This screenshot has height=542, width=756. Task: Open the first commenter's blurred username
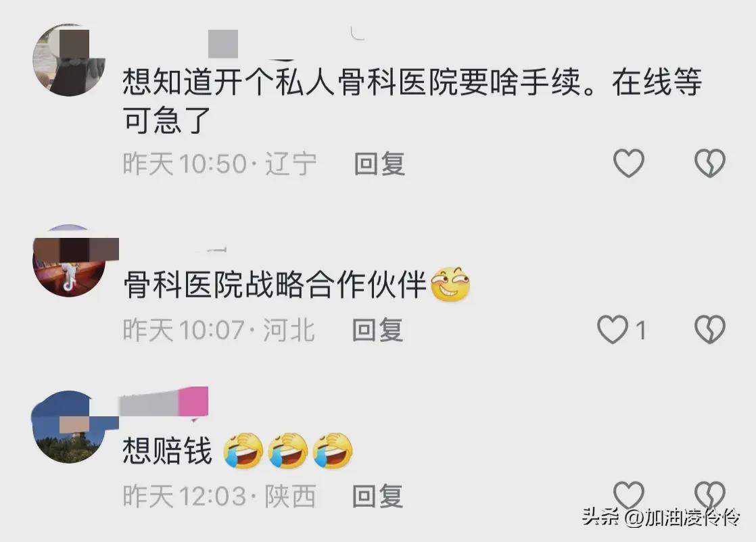tap(222, 43)
